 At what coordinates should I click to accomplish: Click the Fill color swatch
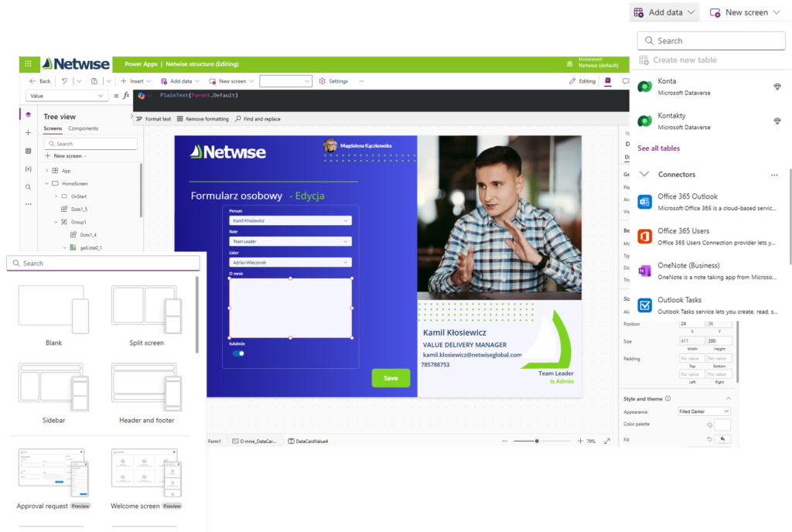click(723, 439)
